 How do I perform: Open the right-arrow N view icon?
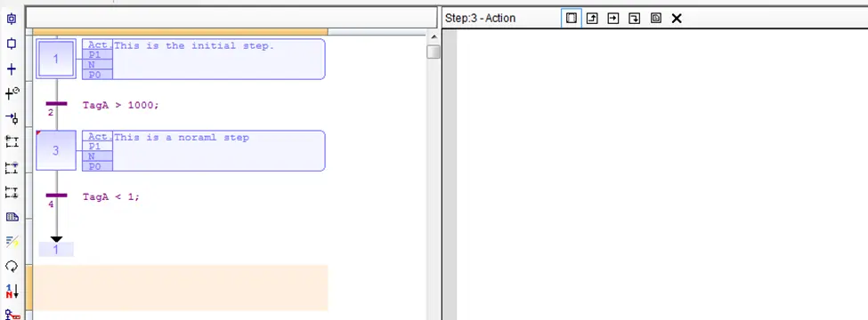pos(613,19)
